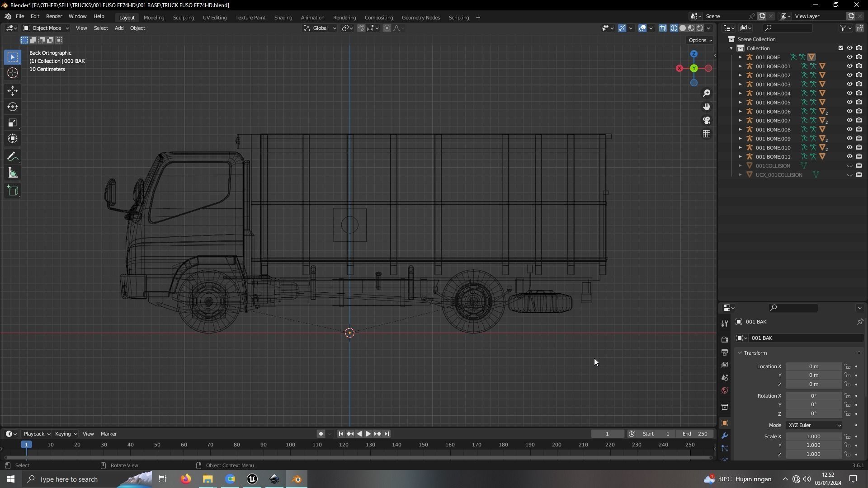Open Global transform orientation dropdown
Image resolution: width=868 pixels, height=488 pixels.
click(x=320, y=28)
